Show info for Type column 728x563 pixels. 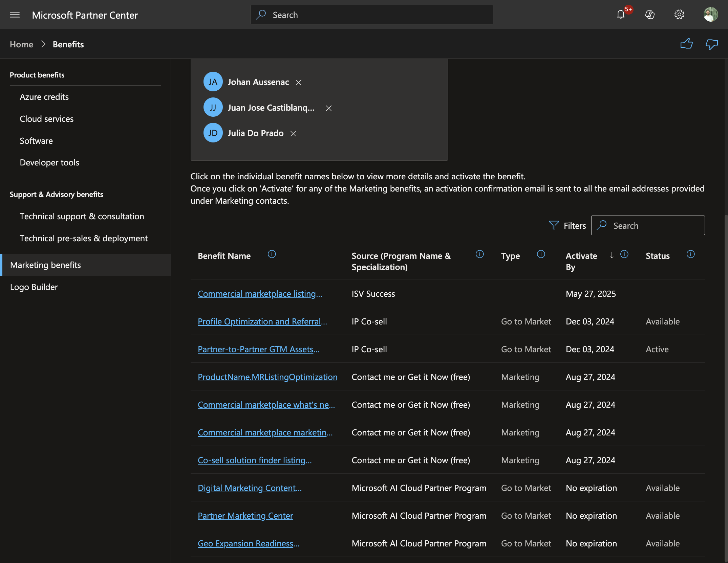click(x=541, y=254)
